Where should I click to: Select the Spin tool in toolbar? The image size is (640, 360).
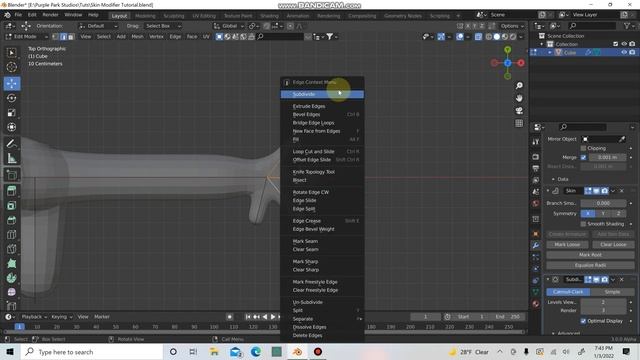click(x=12, y=278)
